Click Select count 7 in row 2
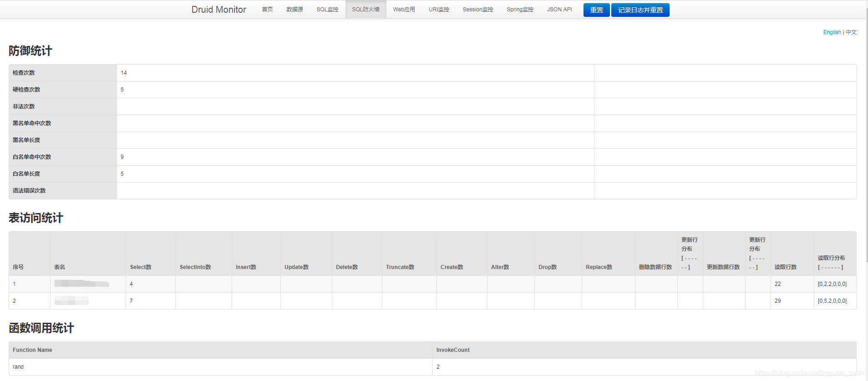This screenshot has width=868, height=381. point(131,301)
